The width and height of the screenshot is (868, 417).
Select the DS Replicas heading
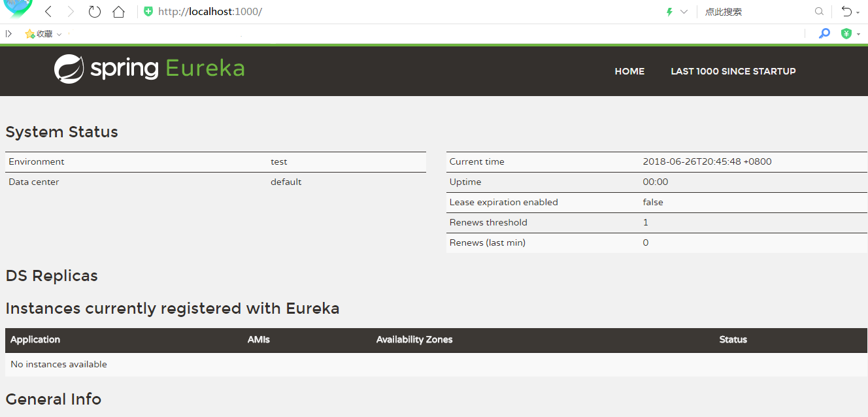click(x=52, y=276)
